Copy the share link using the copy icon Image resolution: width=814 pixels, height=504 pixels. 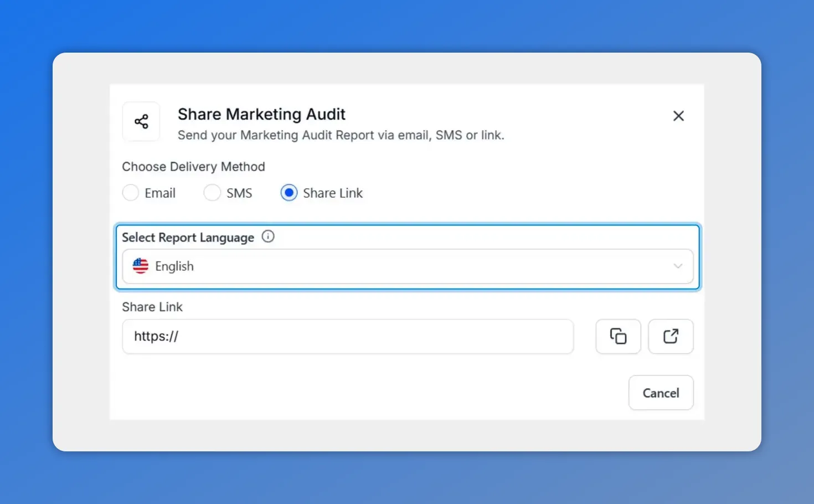[618, 336]
